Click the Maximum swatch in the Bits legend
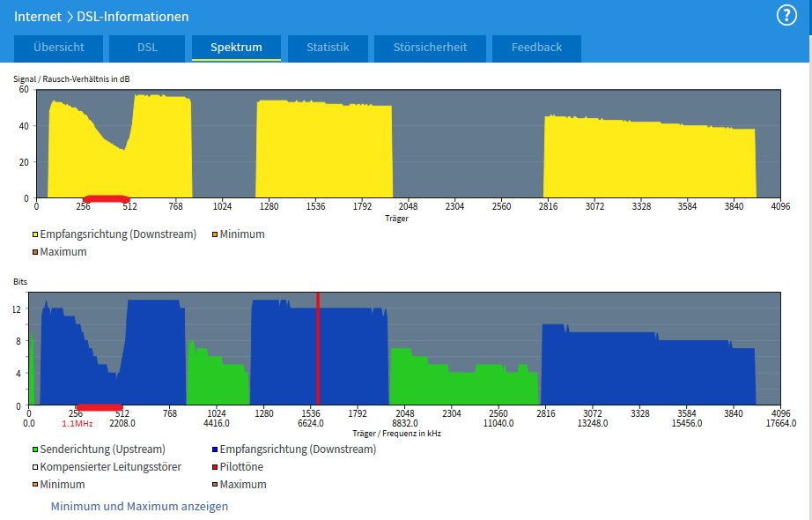The height and width of the screenshot is (520, 812). coord(215,485)
